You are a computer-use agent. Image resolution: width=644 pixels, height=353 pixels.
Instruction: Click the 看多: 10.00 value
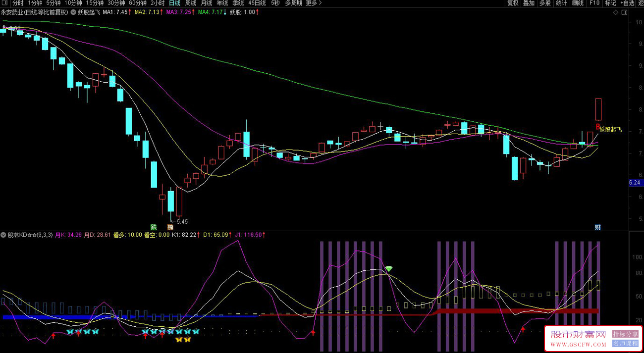click(127, 235)
